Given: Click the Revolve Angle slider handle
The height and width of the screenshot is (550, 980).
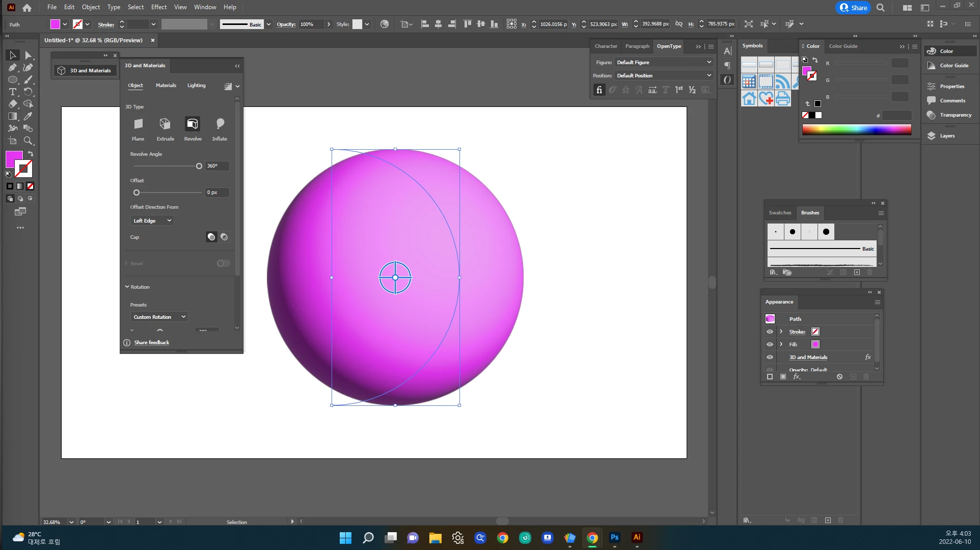Looking at the screenshot, I should (x=199, y=166).
